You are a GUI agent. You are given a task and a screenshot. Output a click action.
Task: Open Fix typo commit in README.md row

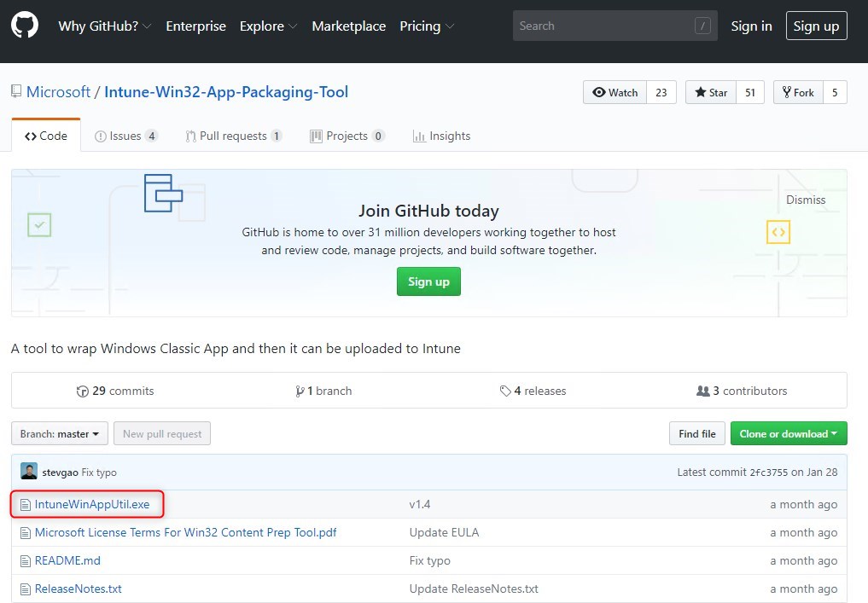pyautogui.click(x=429, y=560)
